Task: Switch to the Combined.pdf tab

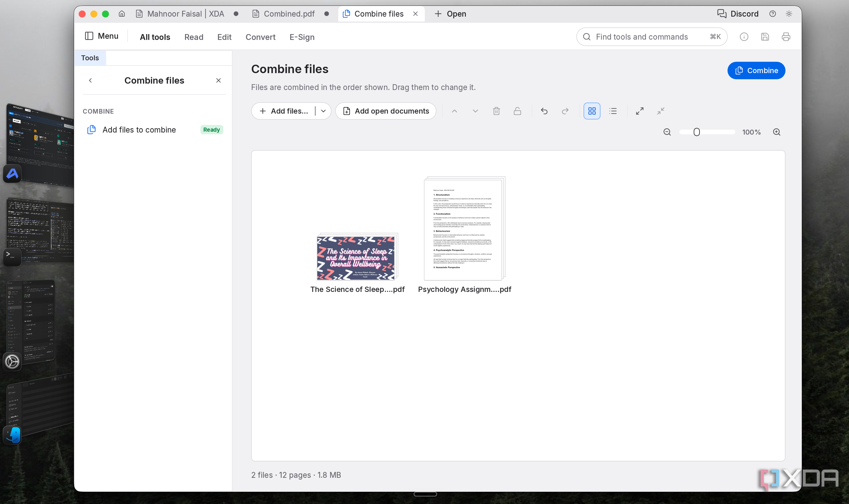Action: coord(290,14)
